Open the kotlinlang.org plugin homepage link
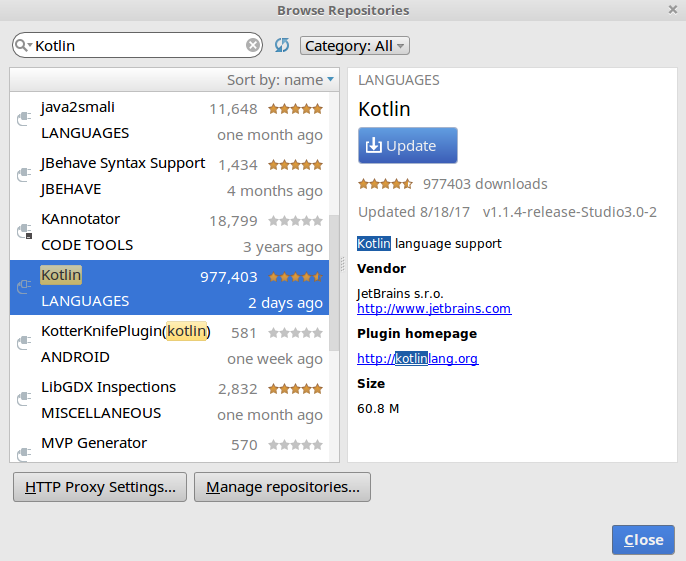The width and height of the screenshot is (686, 561). (x=417, y=358)
